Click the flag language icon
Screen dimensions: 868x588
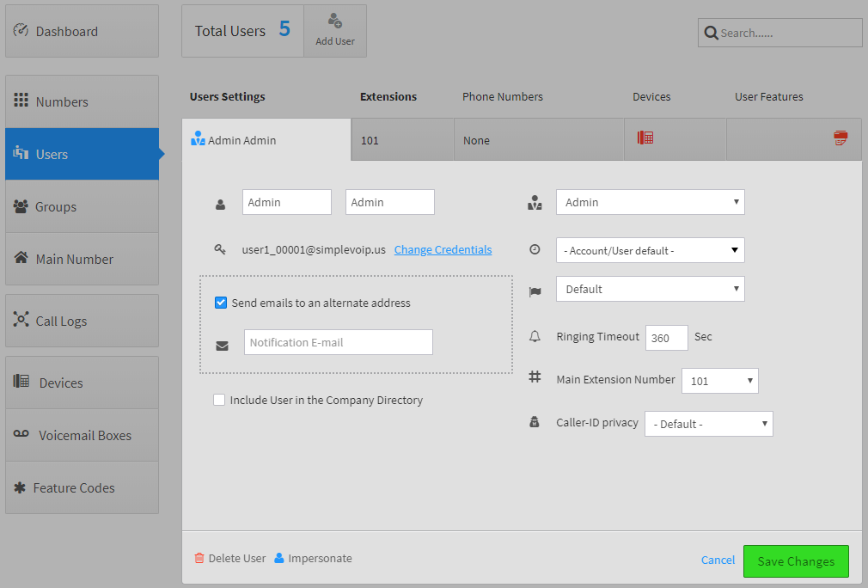(535, 291)
